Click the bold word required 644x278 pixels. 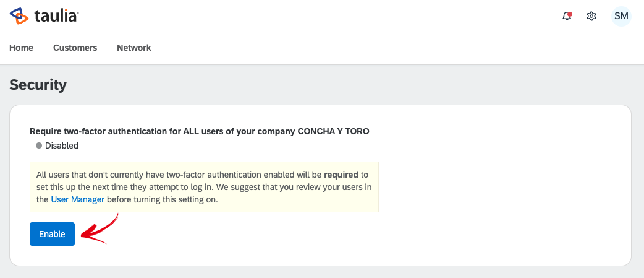click(341, 175)
